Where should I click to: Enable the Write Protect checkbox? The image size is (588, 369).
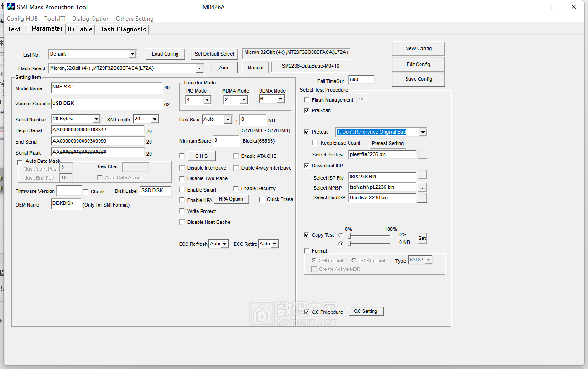tap(182, 211)
